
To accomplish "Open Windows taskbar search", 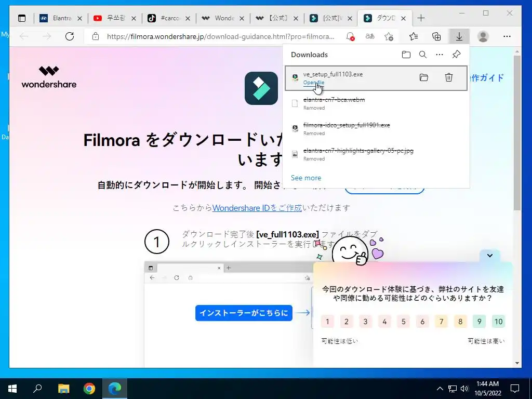I will coord(37,389).
